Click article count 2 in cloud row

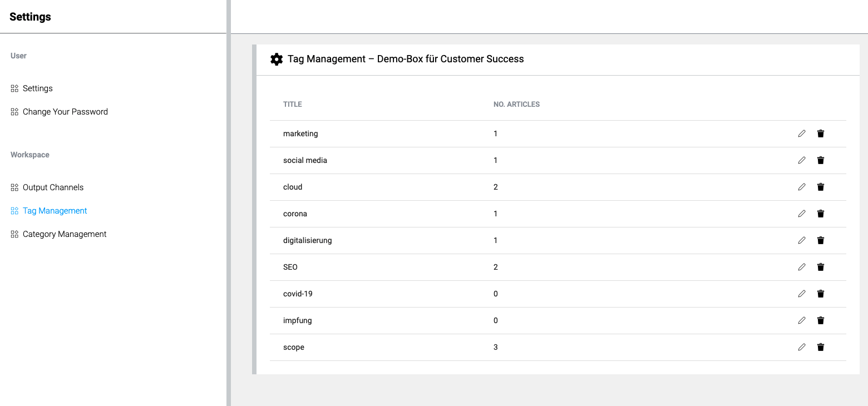(496, 187)
